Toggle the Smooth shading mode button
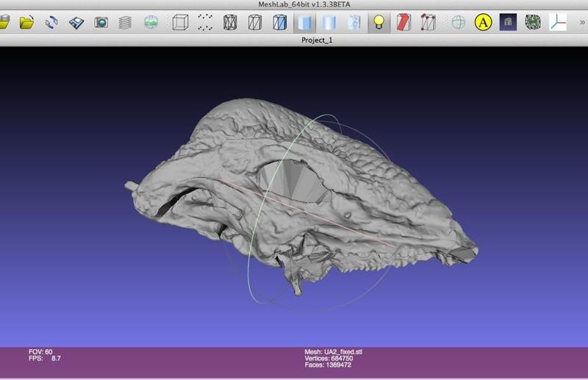The height and width of the screenshot is (380, 588). click(330, 23)
